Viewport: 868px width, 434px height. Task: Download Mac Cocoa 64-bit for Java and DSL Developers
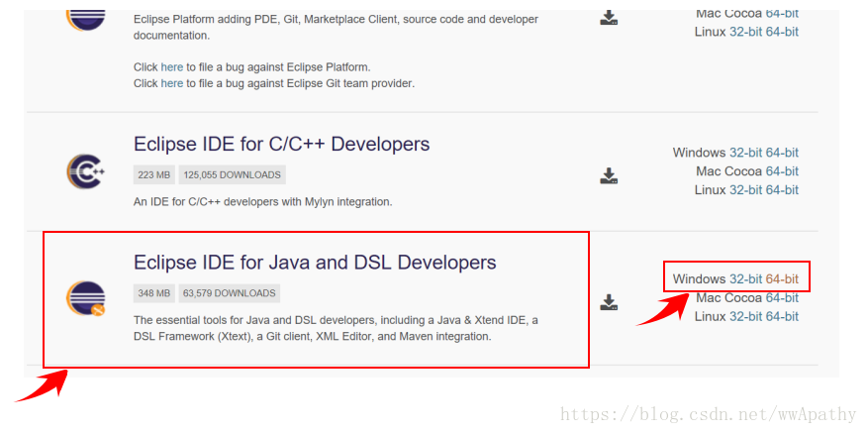pos(782,297)
